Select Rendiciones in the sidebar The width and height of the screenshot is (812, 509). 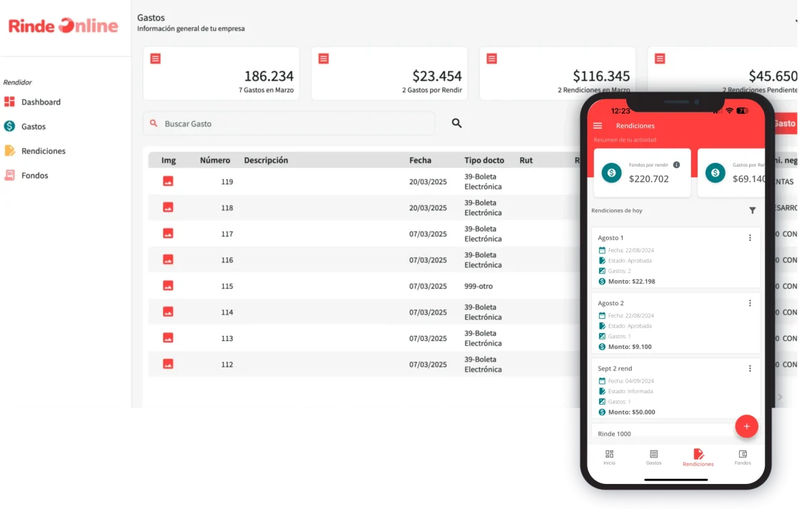click(43, 151)
